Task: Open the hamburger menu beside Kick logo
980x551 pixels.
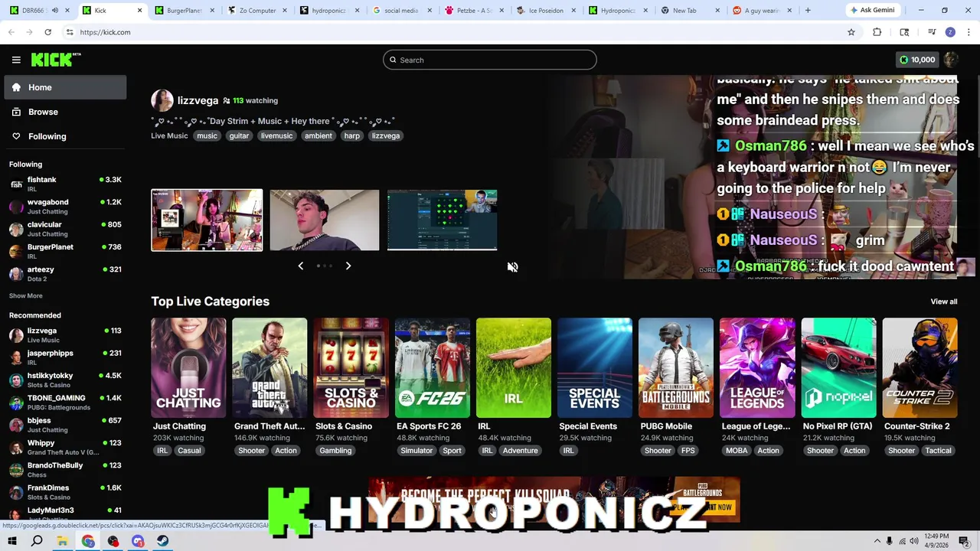Action: click(16, 60)
